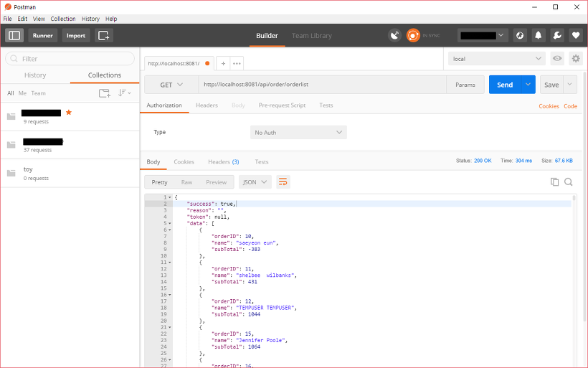This screenshot has width=588, height=368.
Task: Click the interceptor satellite icon
Action: click(x=394, y=36)
